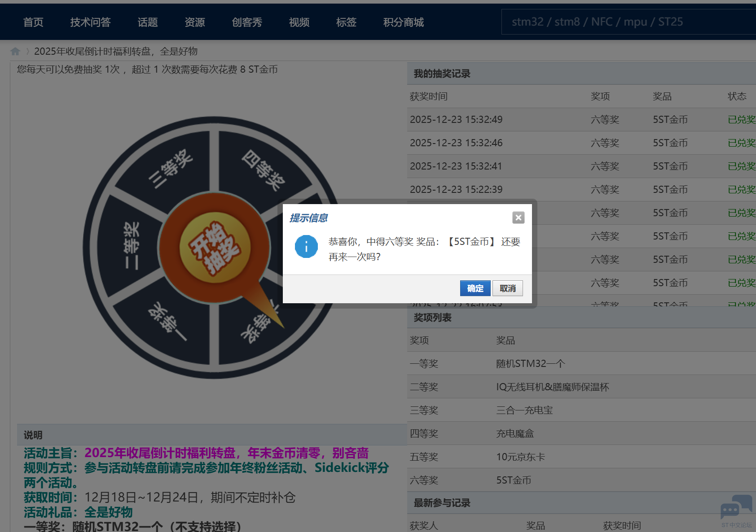Image resolution: width=756 pixels, height=532 pixels.
Task: Click 六等奖 in the 15:32:46 record row
Action: point(605,143)
